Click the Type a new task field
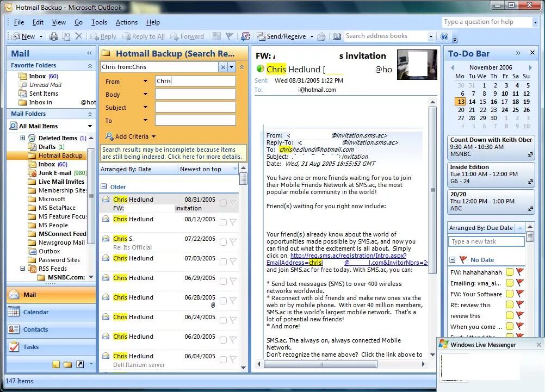This screenshot has width=545, height=392. (486, 241)
